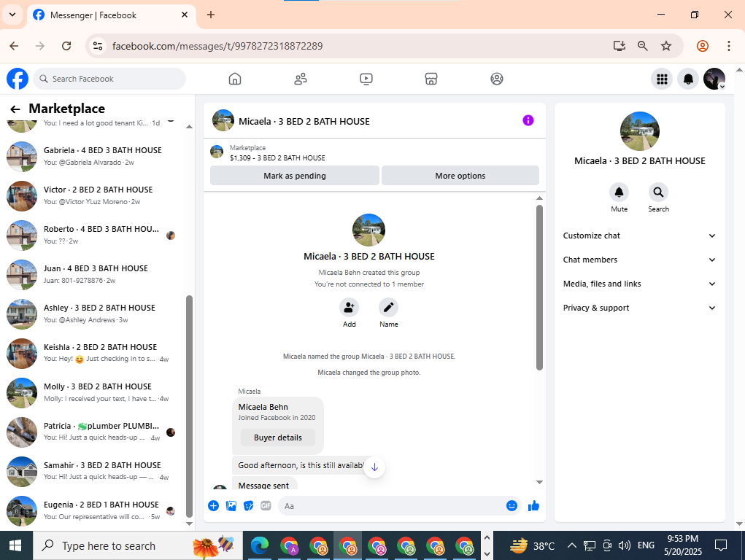Open the account profile picture menu

click(x=714, y=79)
